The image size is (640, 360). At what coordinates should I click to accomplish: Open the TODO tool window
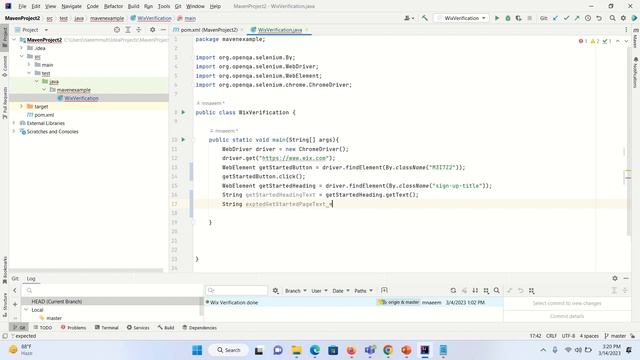point(43,327)
